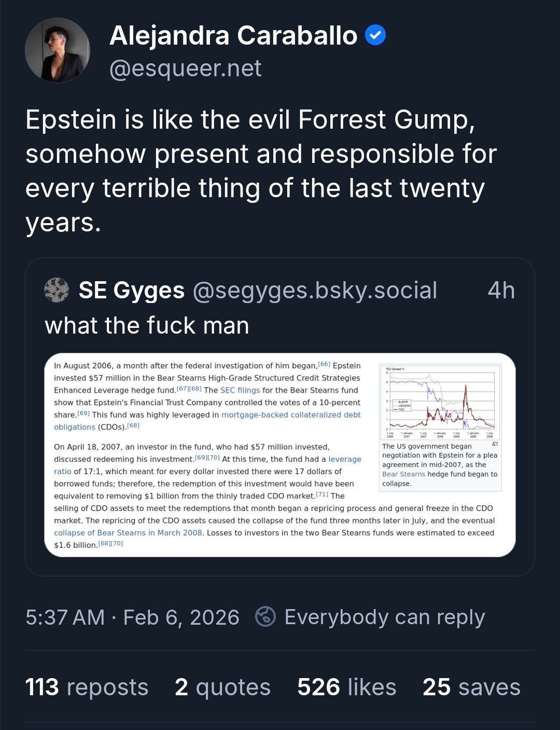Open the @segyges.bsky.social handle
Screen dimensions: 560x730
(x=315, y=291)
